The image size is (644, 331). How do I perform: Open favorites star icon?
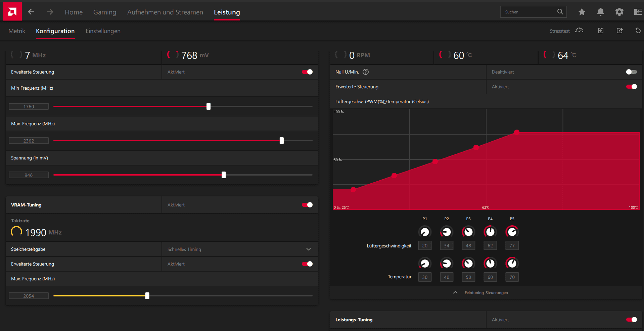click(x=582, y=12)
